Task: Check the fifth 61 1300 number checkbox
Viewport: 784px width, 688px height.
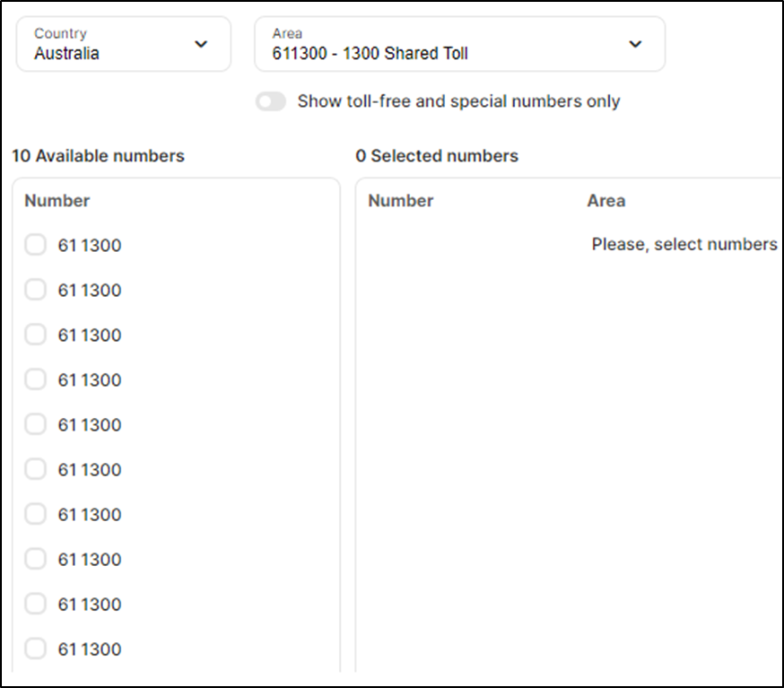Action: 35,424
